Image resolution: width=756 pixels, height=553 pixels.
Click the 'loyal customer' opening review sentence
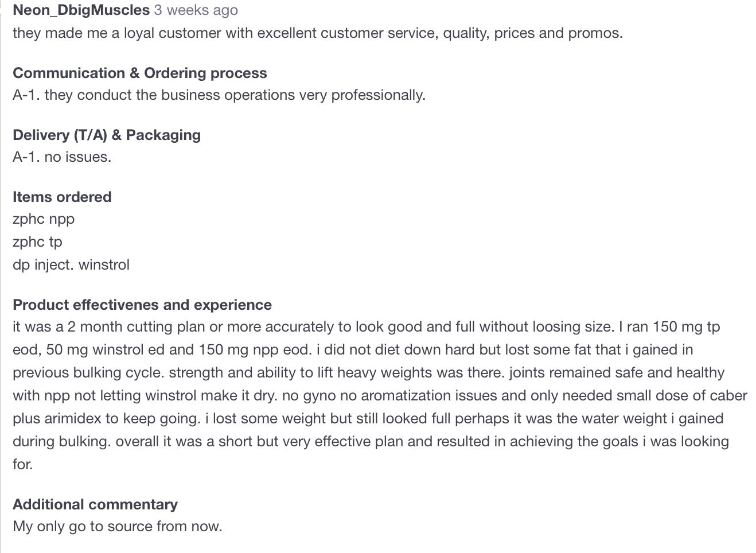point(317,33)
